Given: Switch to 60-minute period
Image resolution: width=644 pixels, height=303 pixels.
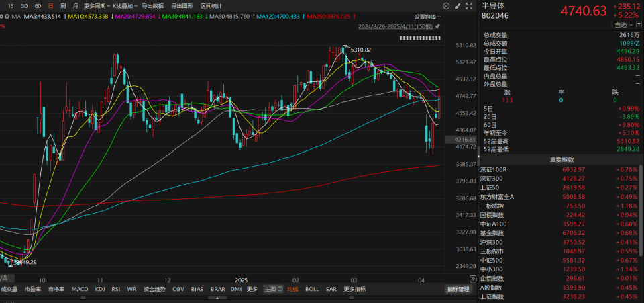Looking at the screenshot, I should coord(38,6).
